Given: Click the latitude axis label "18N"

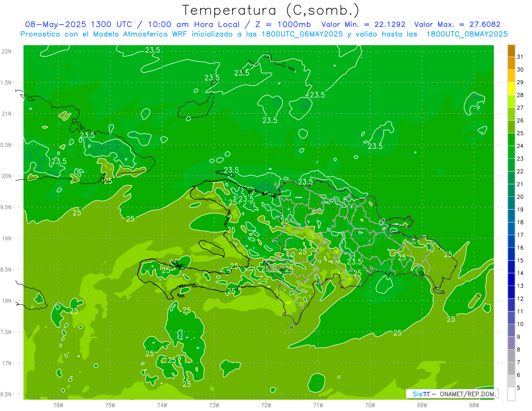Looking at the screenshot, I should click(7, 301).
